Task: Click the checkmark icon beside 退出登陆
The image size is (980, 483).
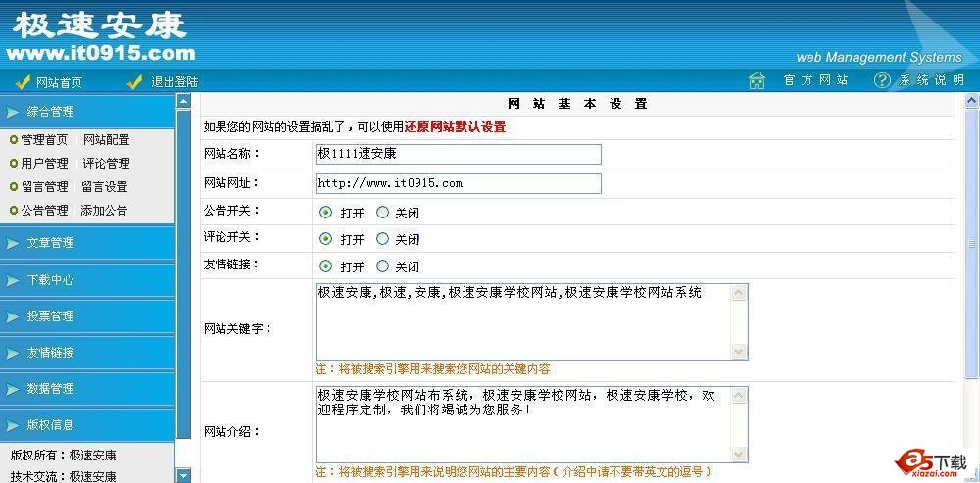Action: [x=134, y=82]
